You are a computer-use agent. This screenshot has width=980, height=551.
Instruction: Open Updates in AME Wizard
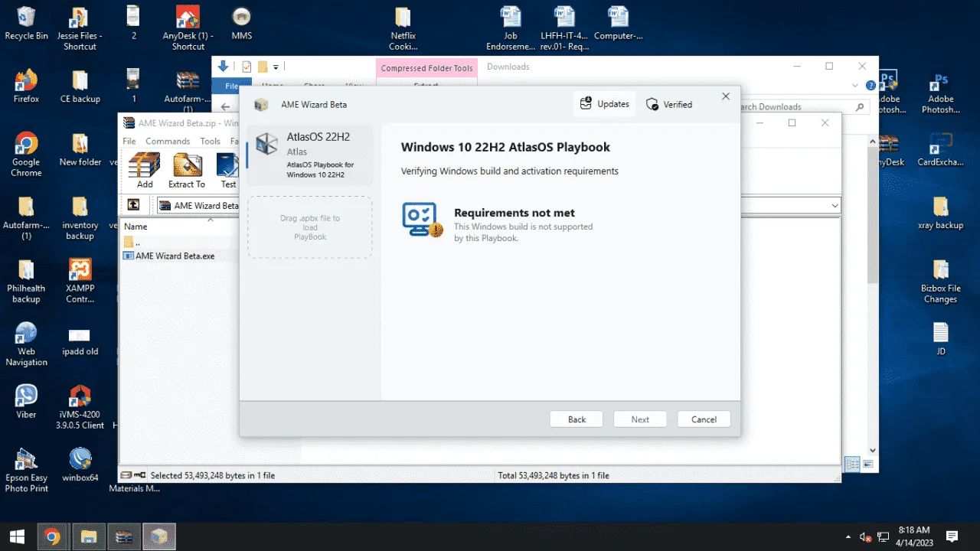604,104
